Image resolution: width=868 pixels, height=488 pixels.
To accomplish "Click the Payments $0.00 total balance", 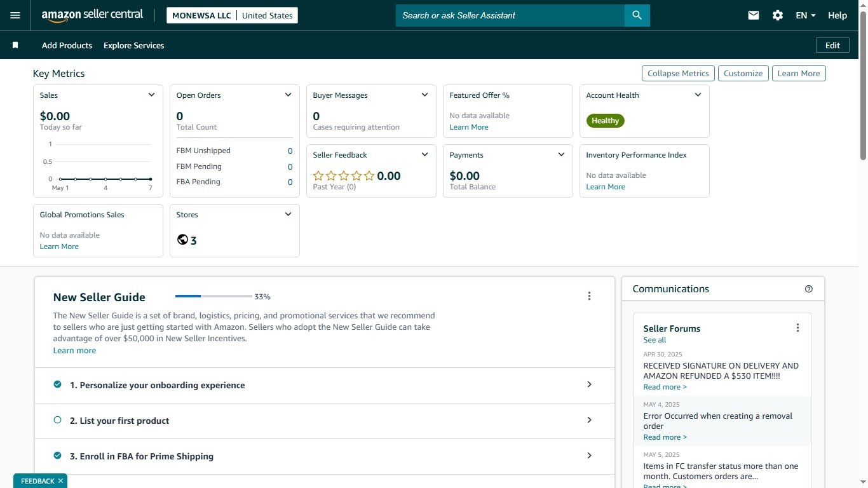I will (465, 175).
